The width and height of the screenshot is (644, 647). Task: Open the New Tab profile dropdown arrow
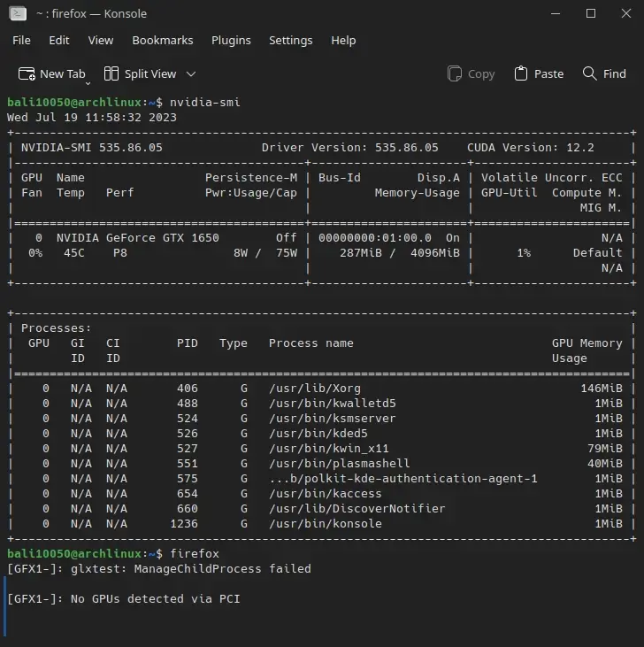click(x=88, y=84)
